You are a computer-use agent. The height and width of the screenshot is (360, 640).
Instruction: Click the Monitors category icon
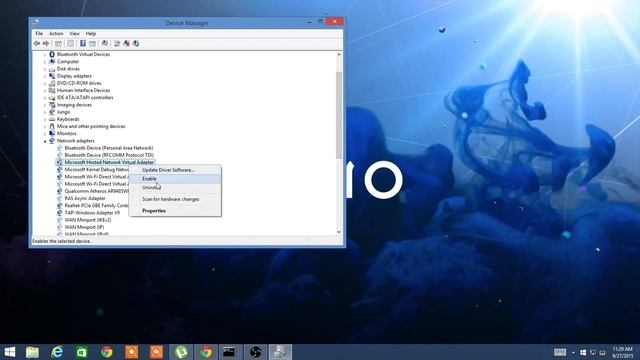pyautogui.click(x=52, y=133)
